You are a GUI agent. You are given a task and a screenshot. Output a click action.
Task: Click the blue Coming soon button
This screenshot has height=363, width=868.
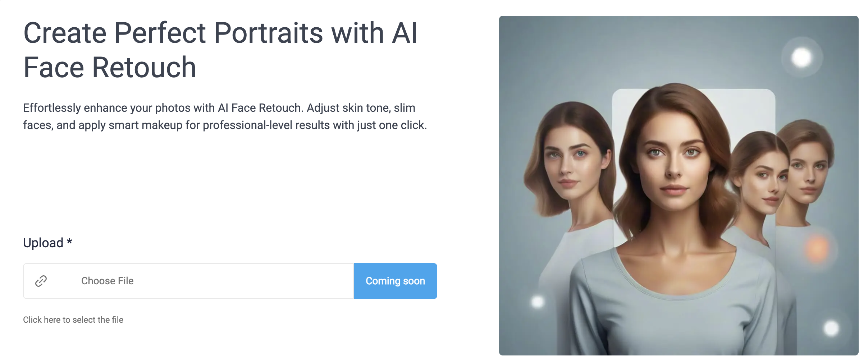[x=395, y=281]
